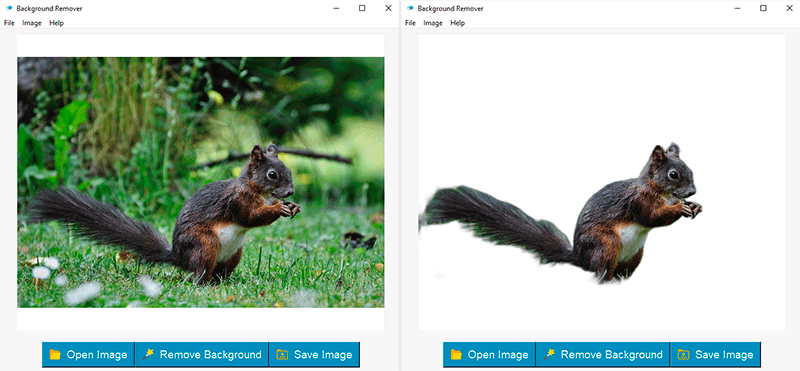Click the original squirrel photo with grass background

tap(201, 182)
